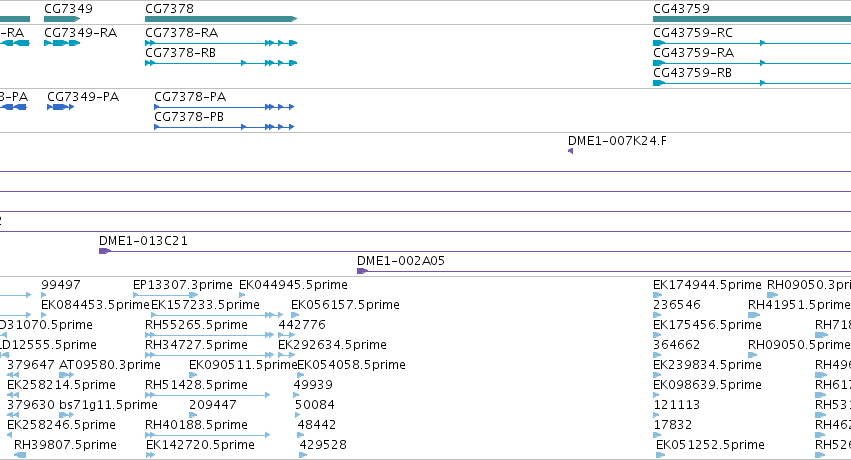Viewport: 851px width, 460px height.
Task: Select the DME1-013C21 BAC start glyph
Action: (x=105, y=251)
